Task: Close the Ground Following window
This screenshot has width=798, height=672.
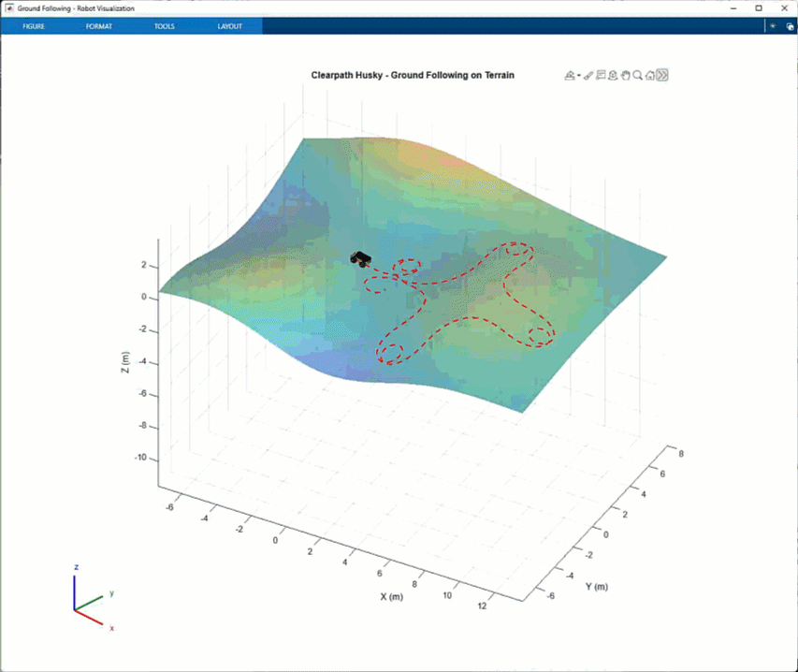Action: (784, 8)
